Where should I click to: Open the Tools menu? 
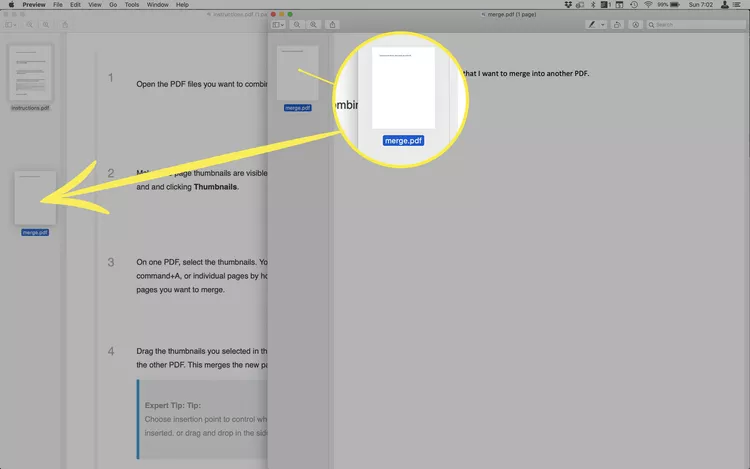pos(132,5)
